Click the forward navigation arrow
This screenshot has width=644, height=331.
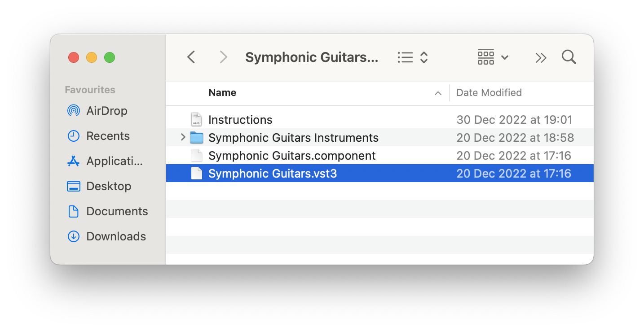click(x=223, y=57)
